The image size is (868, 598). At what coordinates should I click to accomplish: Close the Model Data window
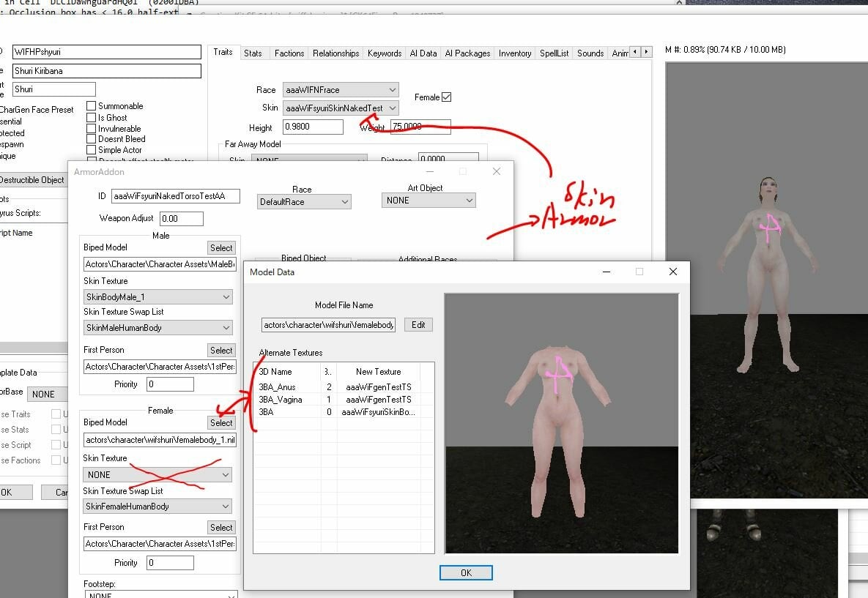tap(672, 272)
